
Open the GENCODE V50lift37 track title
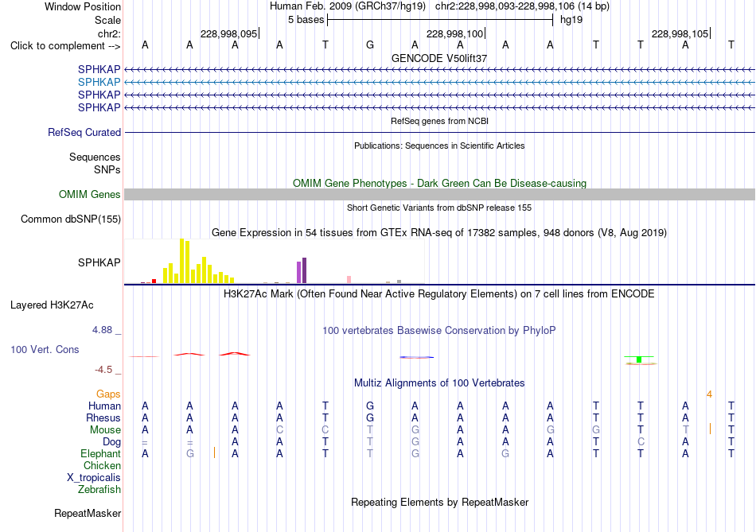coord(439,58)
